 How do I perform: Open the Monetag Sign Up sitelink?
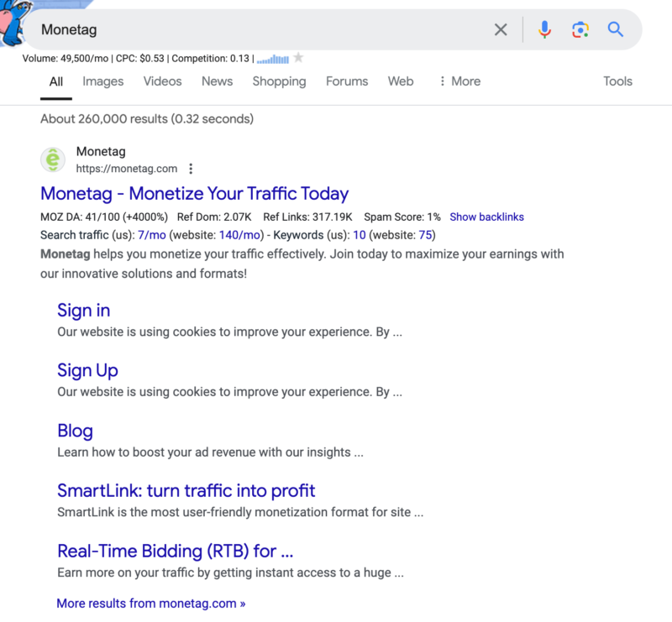[x=87, y=370]
